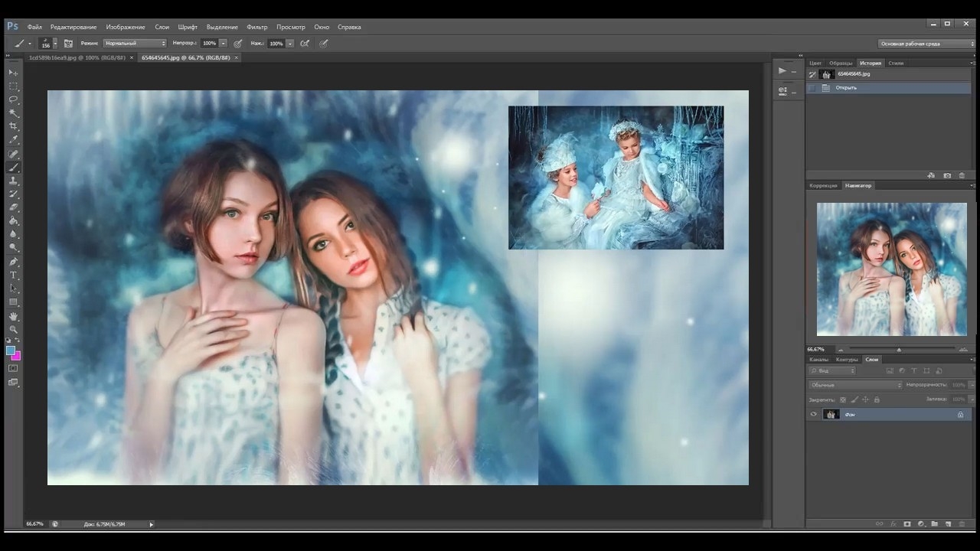The width and height of the screenshot is (980, 551).
Task: Toggle lock position in Layers panel
Action: point(866,399)
